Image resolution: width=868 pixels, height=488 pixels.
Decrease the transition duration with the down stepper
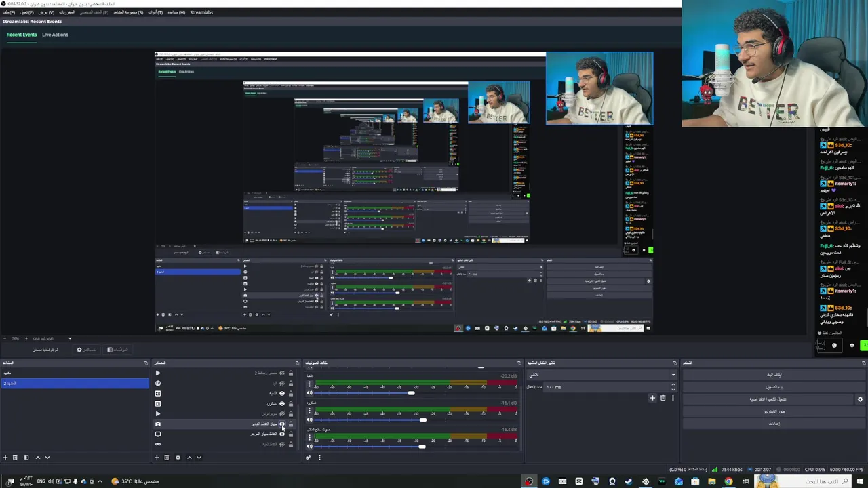click(x=673, y=390)
